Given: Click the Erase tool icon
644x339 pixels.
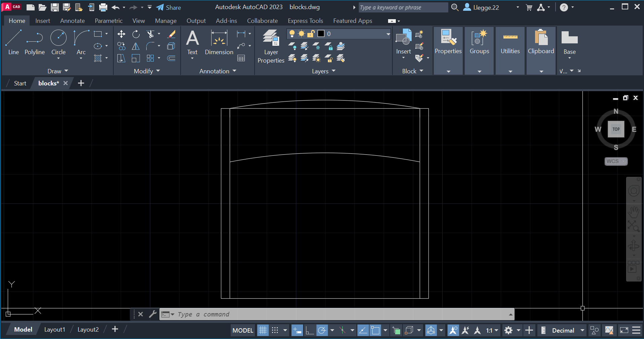Looking at the screenshot, I should pos(172,34).
